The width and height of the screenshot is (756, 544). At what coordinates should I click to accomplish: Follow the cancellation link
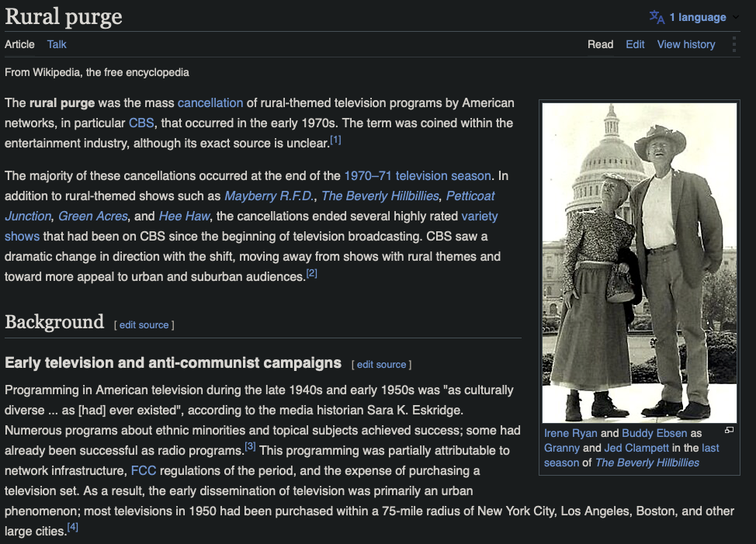point(210,103)
